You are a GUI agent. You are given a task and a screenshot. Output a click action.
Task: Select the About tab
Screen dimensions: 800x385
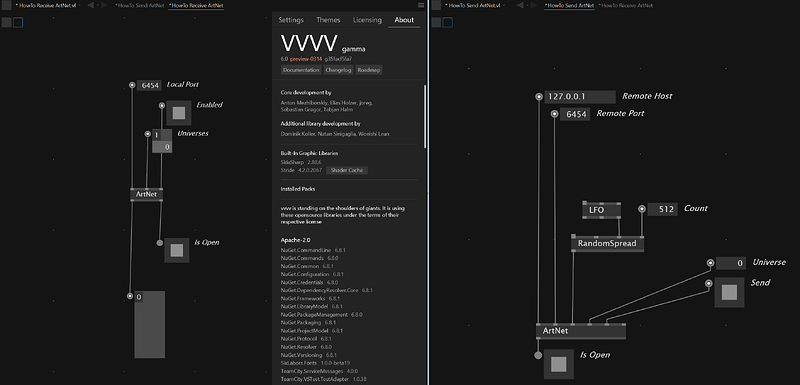click(404, 20)
